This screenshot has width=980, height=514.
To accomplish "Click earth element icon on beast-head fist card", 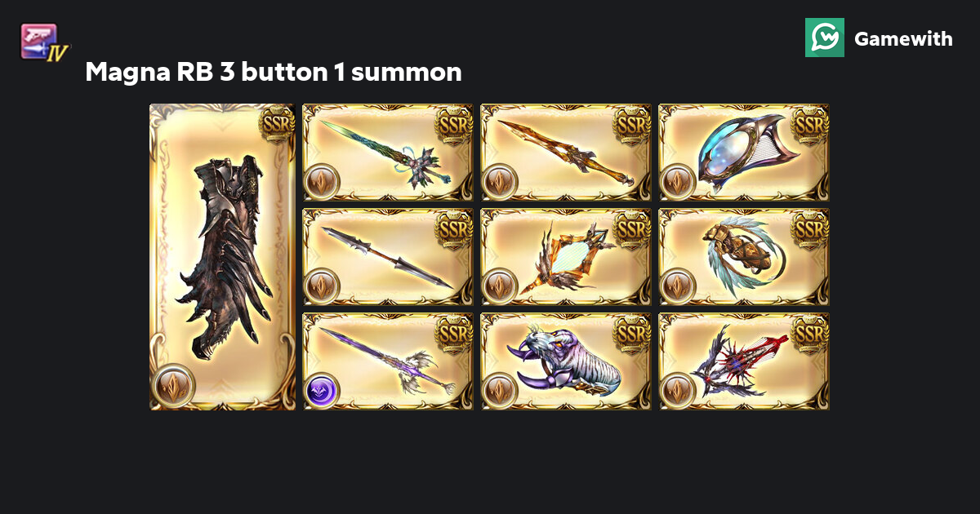I will [x=499, y=391].
